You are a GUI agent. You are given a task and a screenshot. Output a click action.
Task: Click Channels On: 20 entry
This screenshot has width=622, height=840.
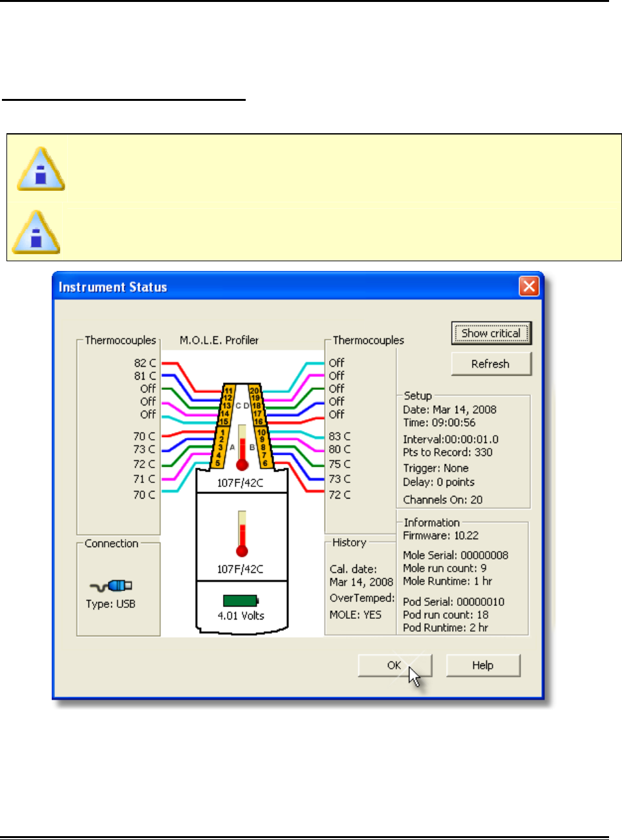click(443, 499)
